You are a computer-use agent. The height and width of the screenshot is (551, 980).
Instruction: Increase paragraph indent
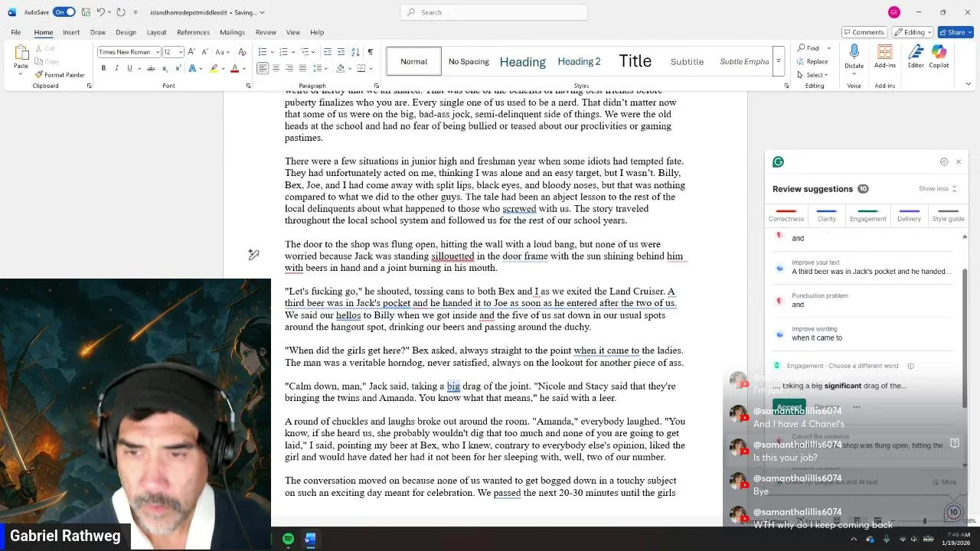[341, 52]
